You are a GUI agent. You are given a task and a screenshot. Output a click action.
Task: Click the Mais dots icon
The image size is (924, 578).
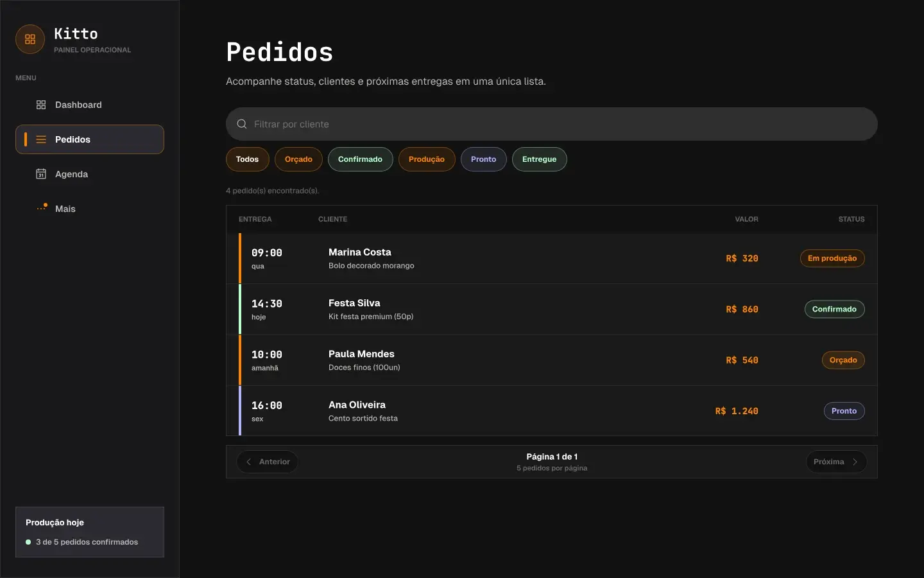pos(42,208)
